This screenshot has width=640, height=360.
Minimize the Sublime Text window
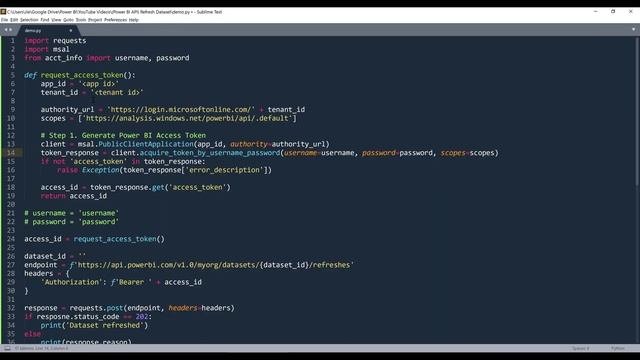596,12
